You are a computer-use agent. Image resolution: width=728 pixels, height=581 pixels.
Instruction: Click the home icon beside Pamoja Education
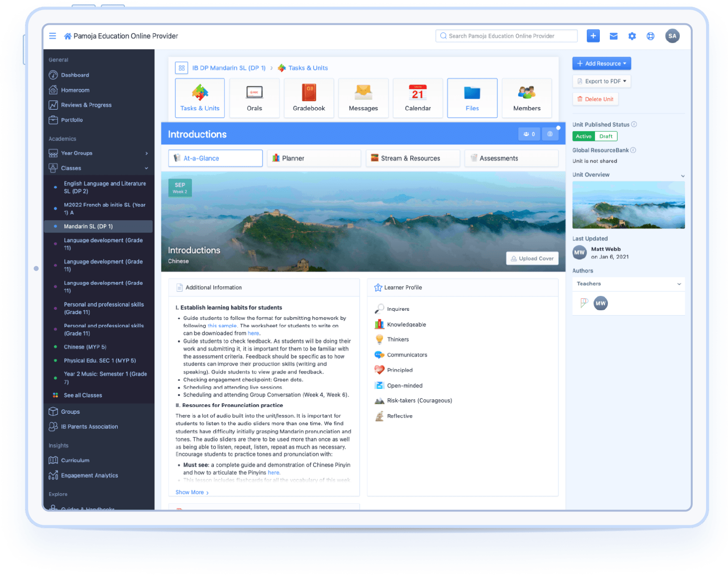click(x=68, y=36)
